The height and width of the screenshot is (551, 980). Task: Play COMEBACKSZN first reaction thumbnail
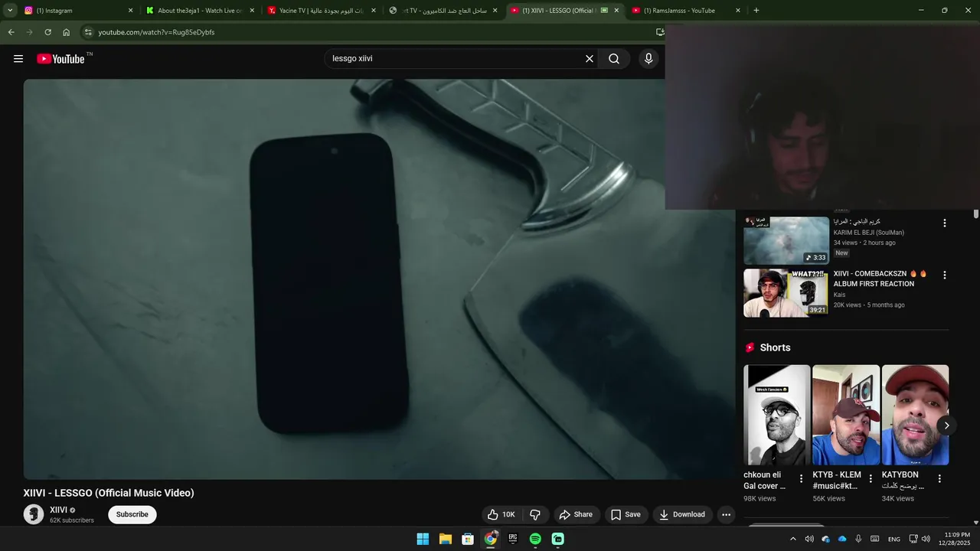coord(786,293)
